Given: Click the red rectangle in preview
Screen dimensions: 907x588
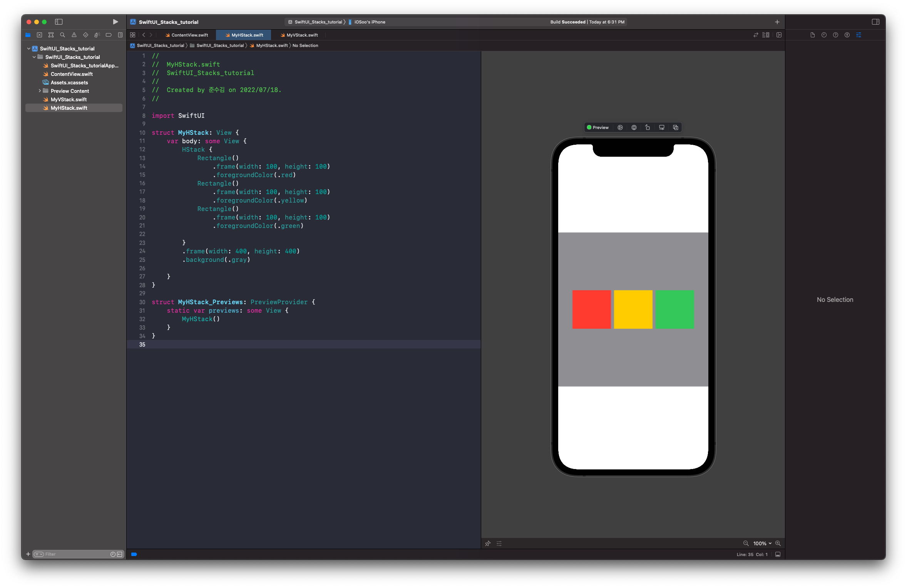Looking at the screenshot, I should [x=591, y=309].
